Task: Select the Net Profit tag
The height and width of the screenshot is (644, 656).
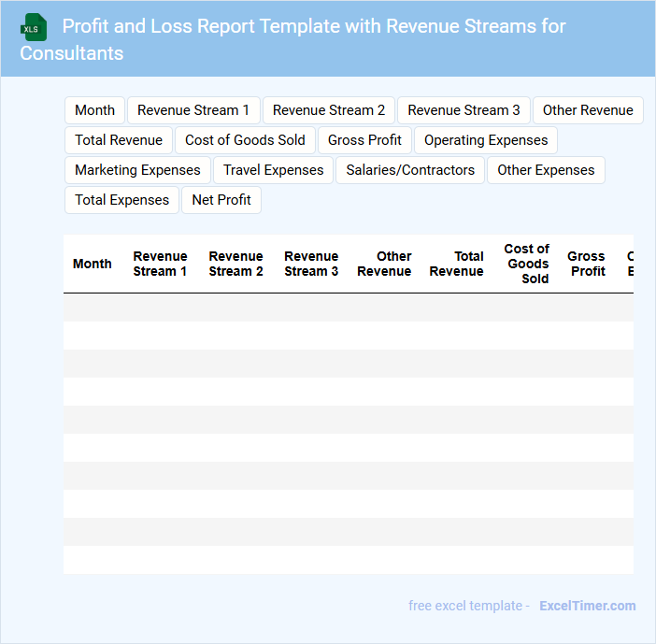Action: point(221,200)
